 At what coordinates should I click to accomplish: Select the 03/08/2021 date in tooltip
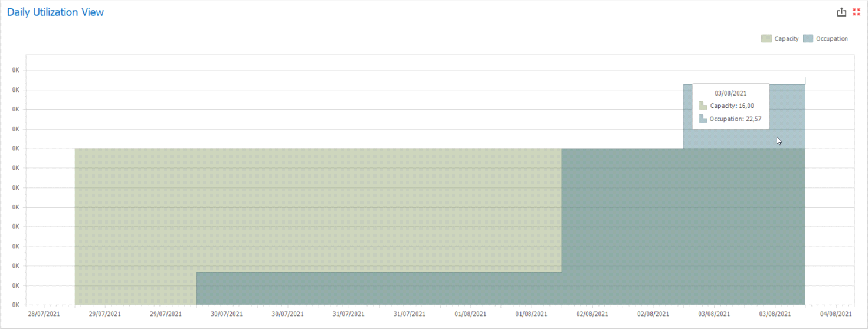(731, 93)
